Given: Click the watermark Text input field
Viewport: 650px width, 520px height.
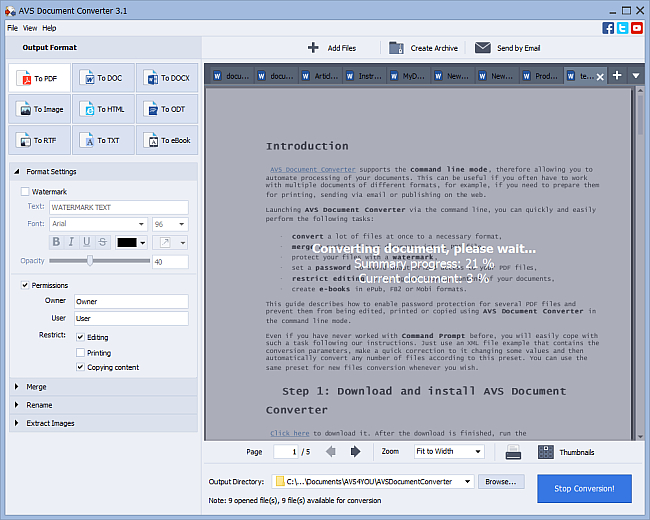Looking at the screenshot, I should pyautogui.click(x=119, y=207).
